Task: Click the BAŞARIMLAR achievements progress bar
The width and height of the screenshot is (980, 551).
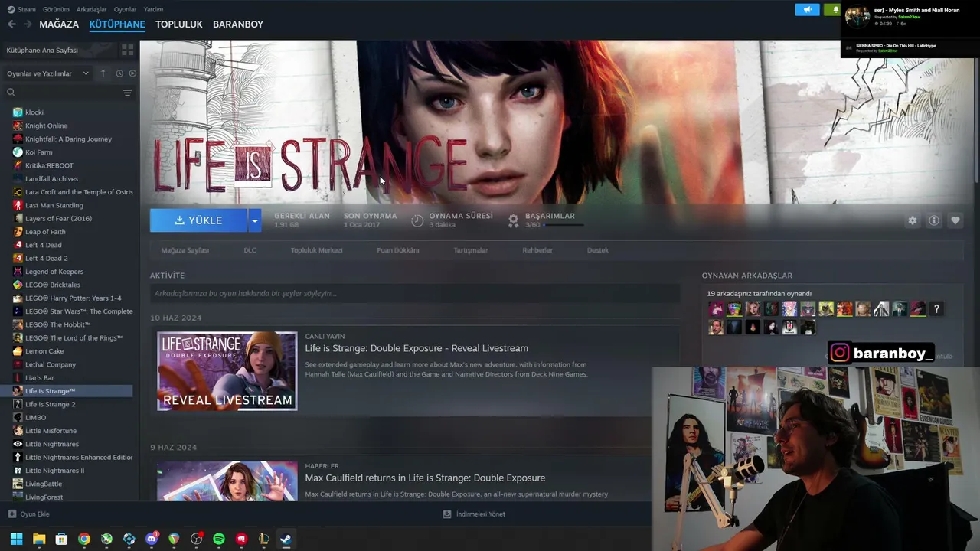Action: coord(563,226)
